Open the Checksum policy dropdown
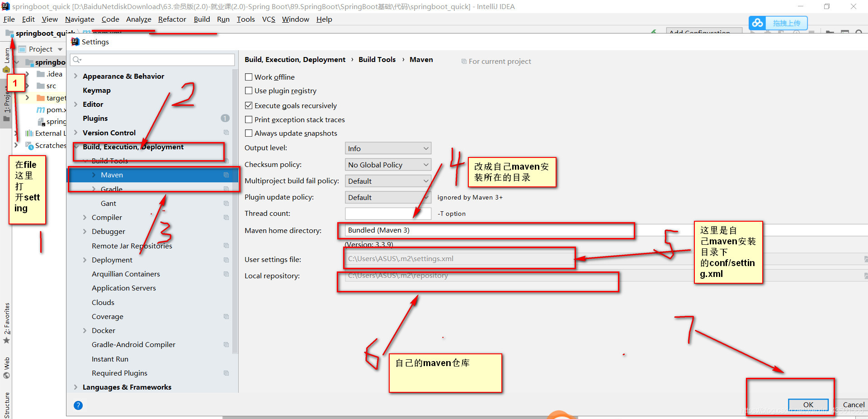Screen dimensions: 868x419 pos(388,165)
